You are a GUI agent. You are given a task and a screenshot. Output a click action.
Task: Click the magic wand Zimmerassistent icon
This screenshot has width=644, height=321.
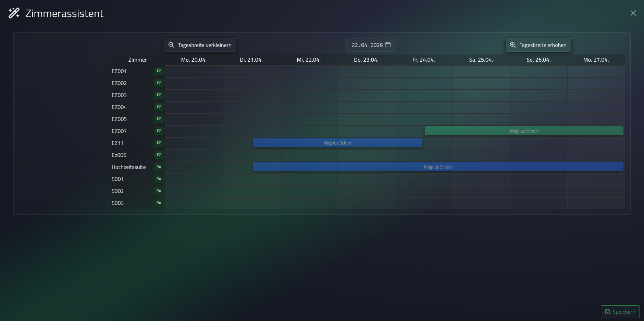pos(14,13)
